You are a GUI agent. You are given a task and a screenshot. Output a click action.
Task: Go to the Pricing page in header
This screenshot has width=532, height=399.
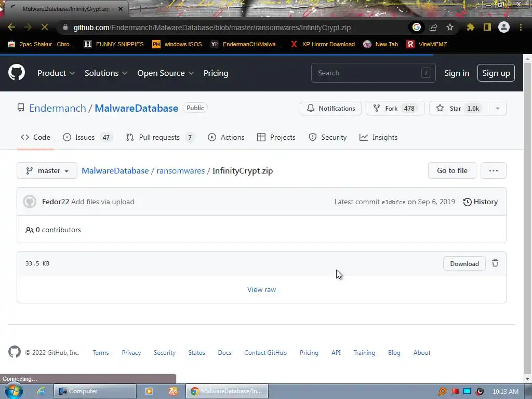click(x=216, y=73)
